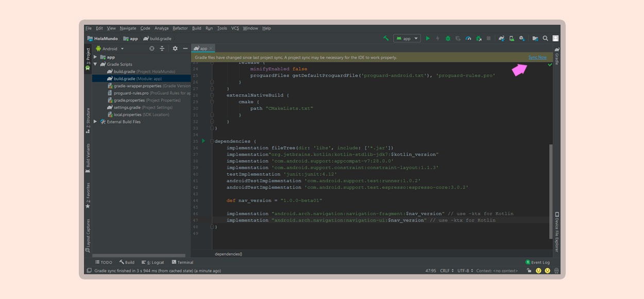Click the Apply Changes lightning icon
644x299 pixels.
[438, 38]
